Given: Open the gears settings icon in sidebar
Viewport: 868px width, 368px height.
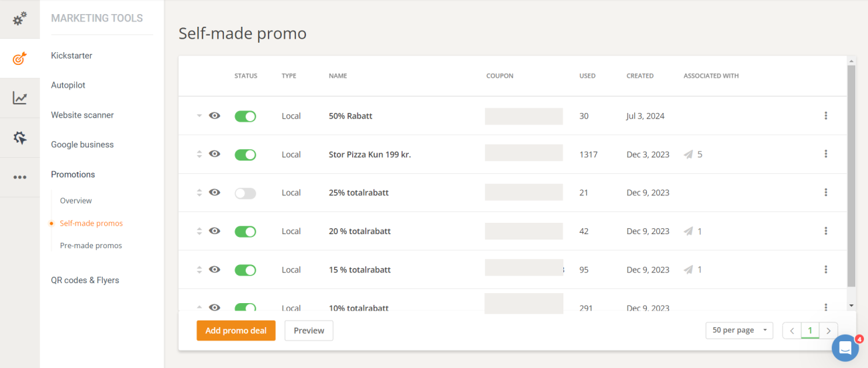Looking at the screenshot, I should [19, 19].
